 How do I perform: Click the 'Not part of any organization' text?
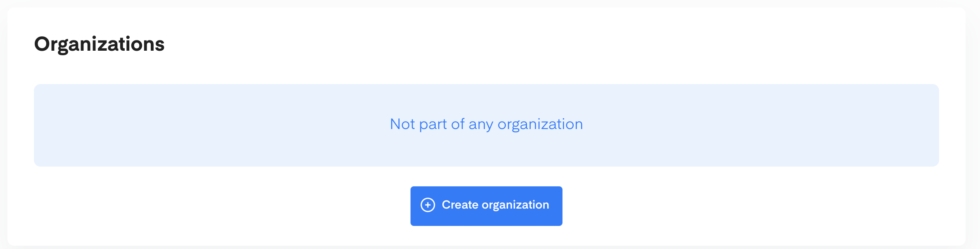point(486,124)
